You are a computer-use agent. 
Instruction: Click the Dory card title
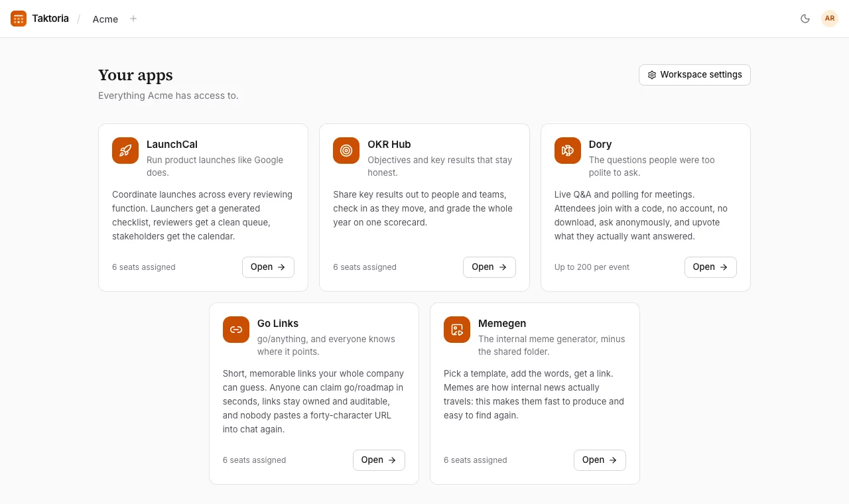point(600,145)
